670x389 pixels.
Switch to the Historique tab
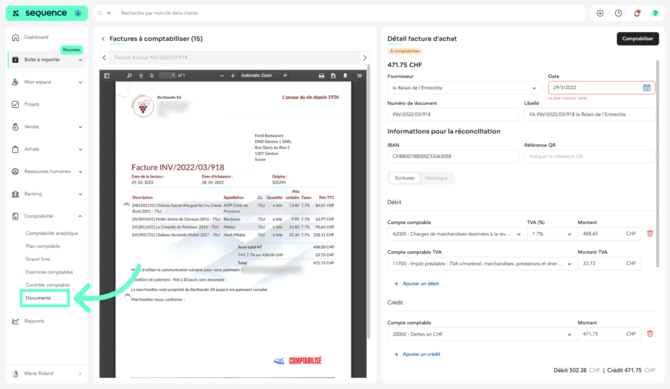436,178
